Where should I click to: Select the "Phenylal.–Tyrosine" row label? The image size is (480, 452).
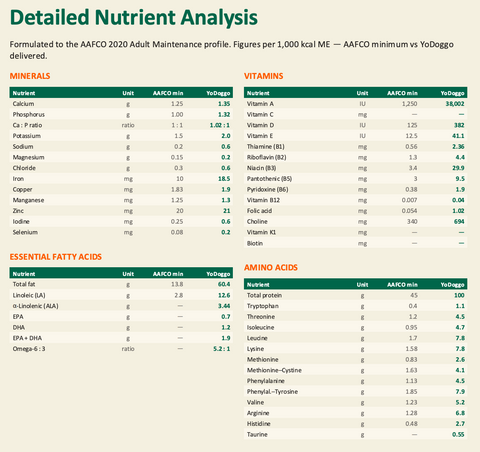click(272, 391)
